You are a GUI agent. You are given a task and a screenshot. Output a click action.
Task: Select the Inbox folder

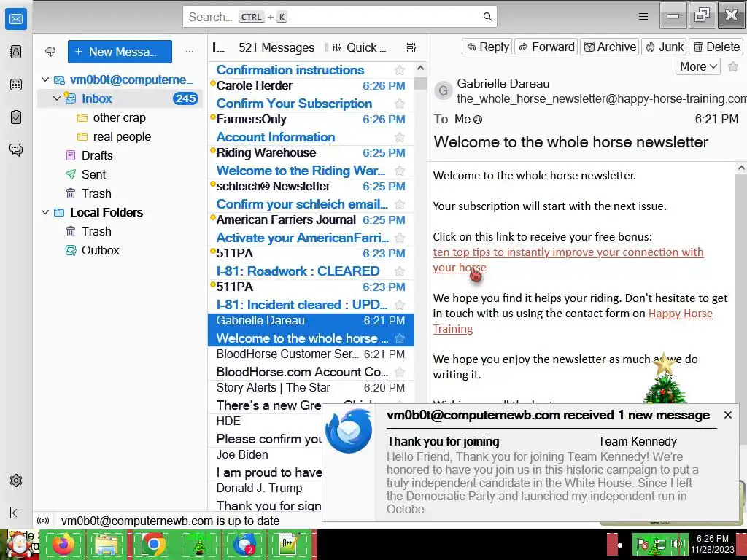pyautogui.click(x=120, y=98)
